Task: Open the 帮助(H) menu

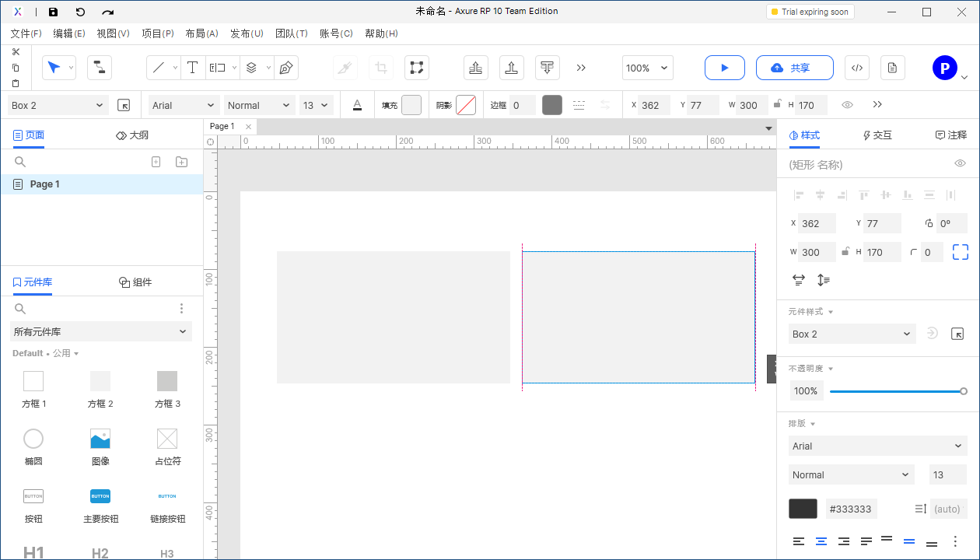Action: point(381,33)
